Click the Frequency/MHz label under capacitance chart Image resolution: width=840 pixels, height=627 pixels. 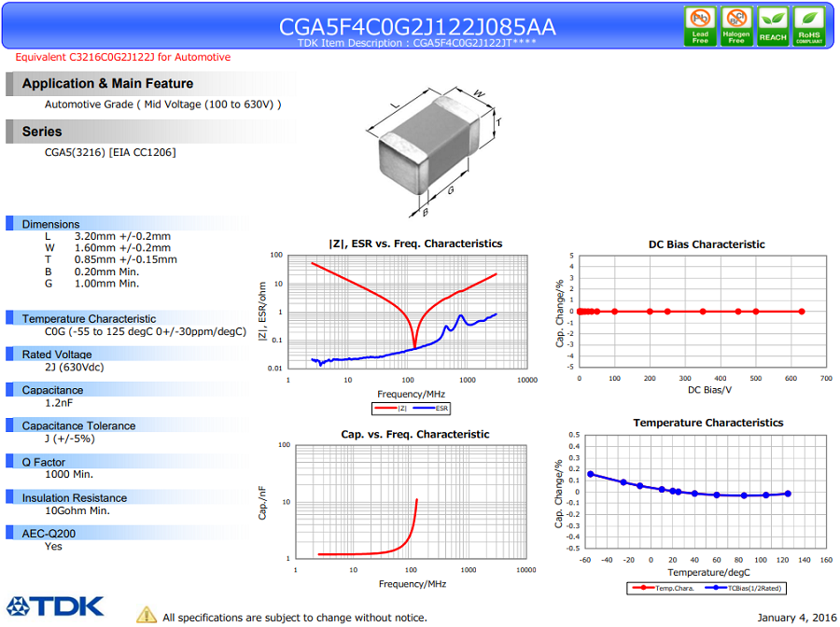pos(412,584)
